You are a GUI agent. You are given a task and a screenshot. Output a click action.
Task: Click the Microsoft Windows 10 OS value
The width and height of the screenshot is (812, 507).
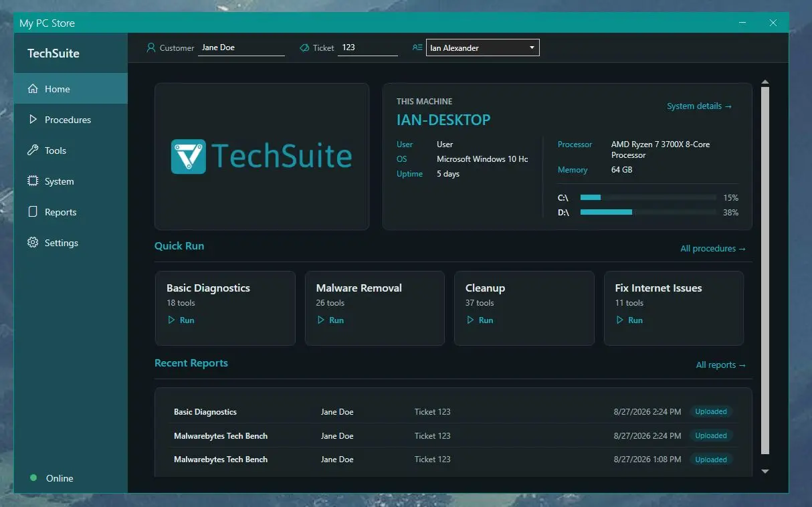482,159
